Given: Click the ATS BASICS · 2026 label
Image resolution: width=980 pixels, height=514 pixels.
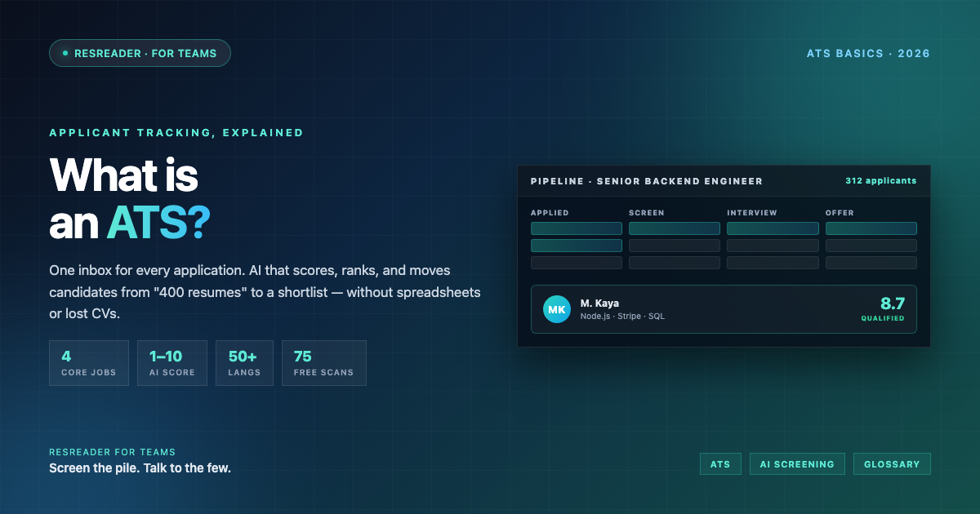Looking at the screenshot, I should point(868,53).
